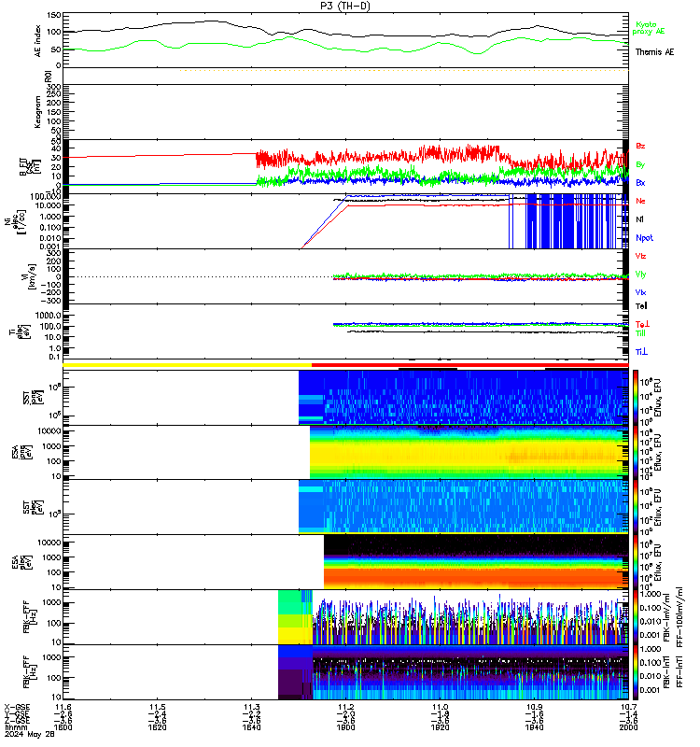Click the 1000.0 tick on temperature axis
The width and height of the screenshot is (700, 747).
point(49,316)
